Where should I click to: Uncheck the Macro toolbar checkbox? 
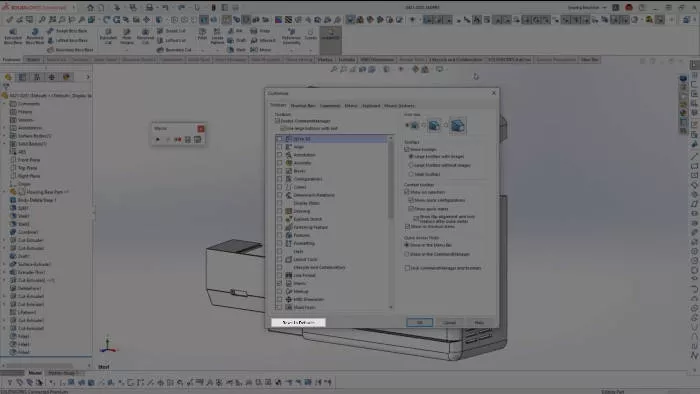click(279, 283)
